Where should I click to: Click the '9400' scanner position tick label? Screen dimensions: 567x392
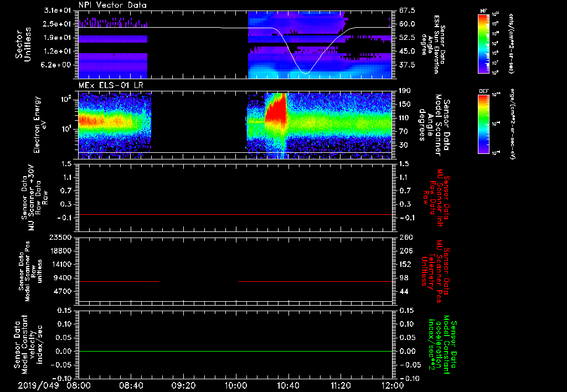[63, 278]
